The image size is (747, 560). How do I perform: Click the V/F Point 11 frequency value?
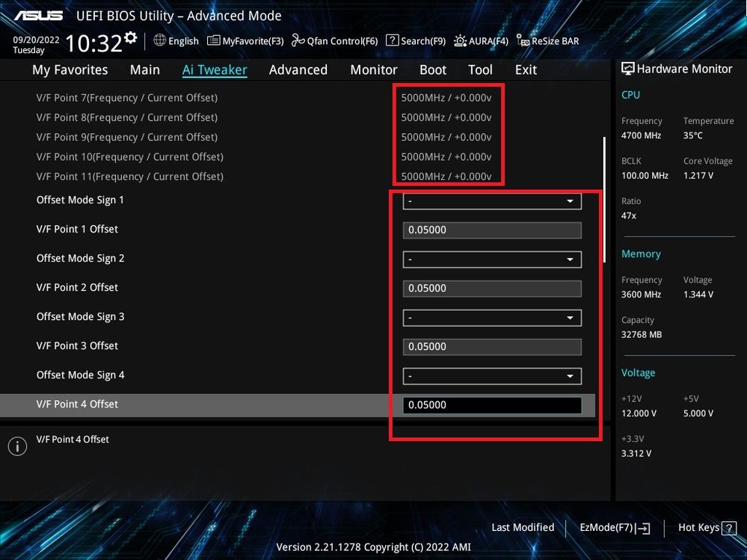(446, 176)
